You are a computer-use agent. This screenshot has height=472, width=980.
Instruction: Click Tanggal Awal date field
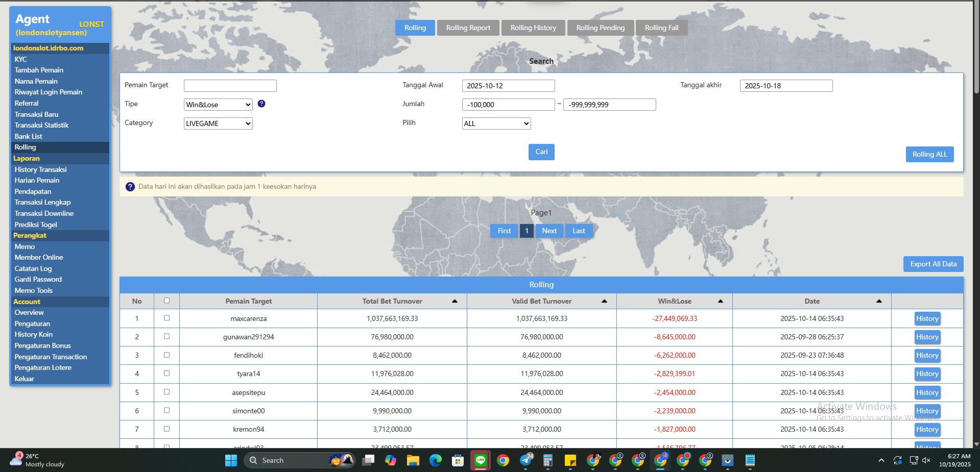(509, 86)
